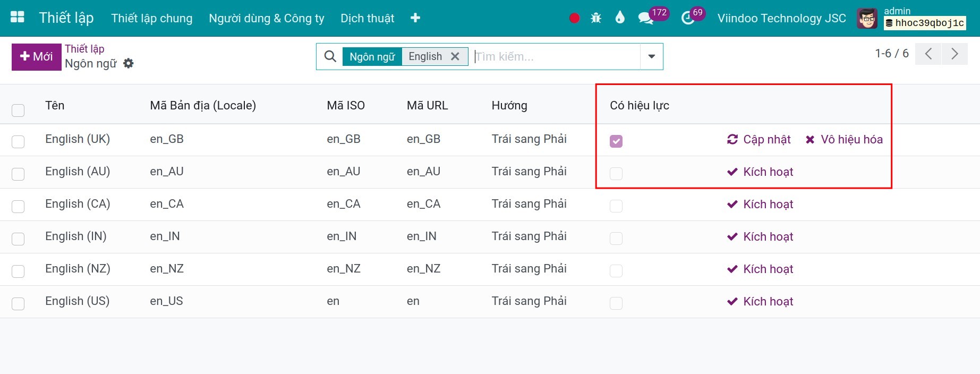Activate English (IN) with Kích hoạt
Image resolution: width=980 pixels, height=374 pixels.
[760, 236]
